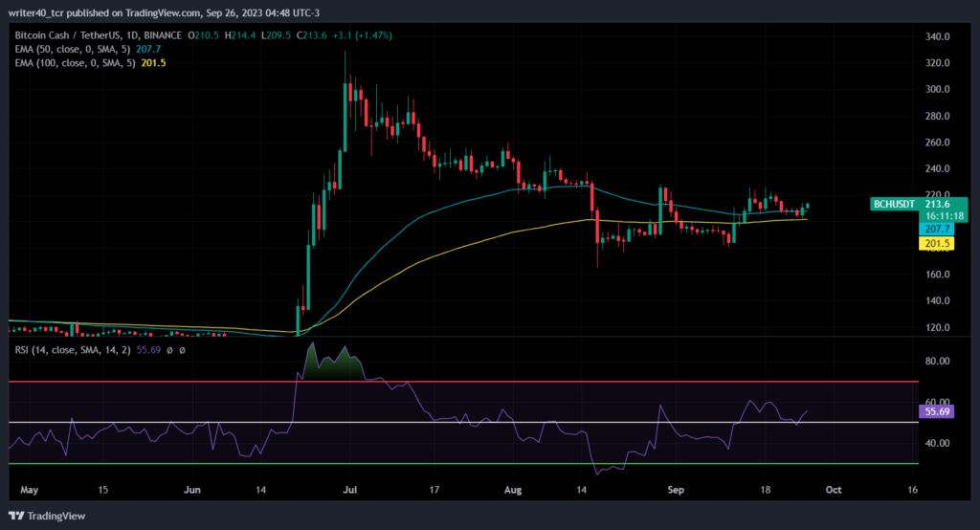980x530 pixels.
Task: Click the 17 date label on time axis
Action: 434,490
